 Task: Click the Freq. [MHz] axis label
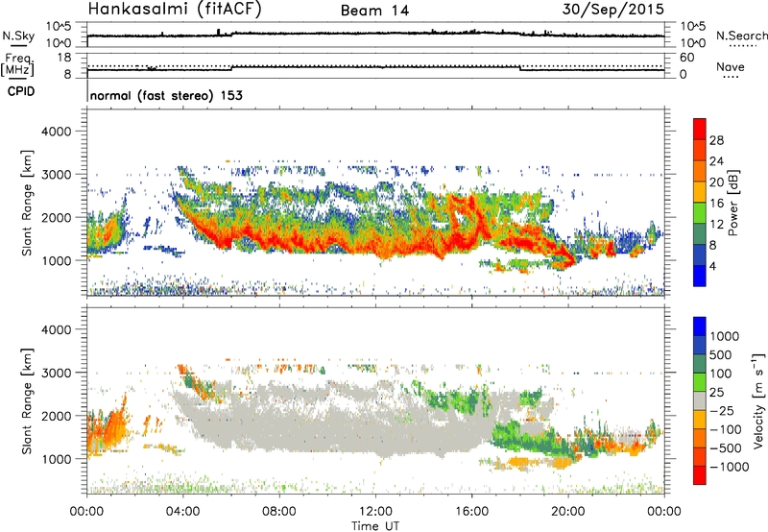[18, 65]
